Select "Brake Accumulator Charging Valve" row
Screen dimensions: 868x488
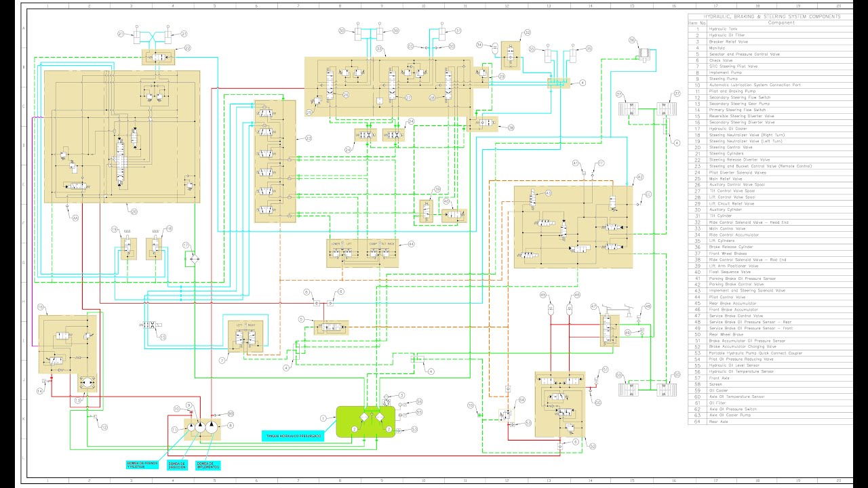[769, 346]
